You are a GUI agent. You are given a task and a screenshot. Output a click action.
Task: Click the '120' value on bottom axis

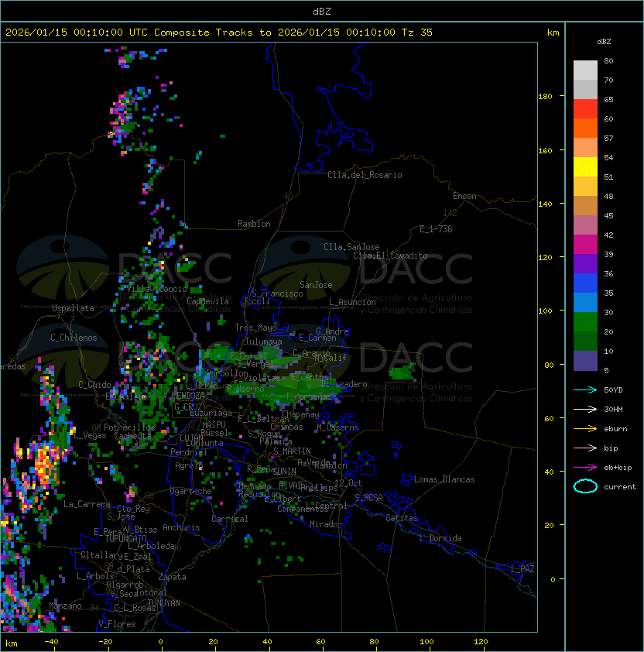pyautogui.click(x=481, y=642)
